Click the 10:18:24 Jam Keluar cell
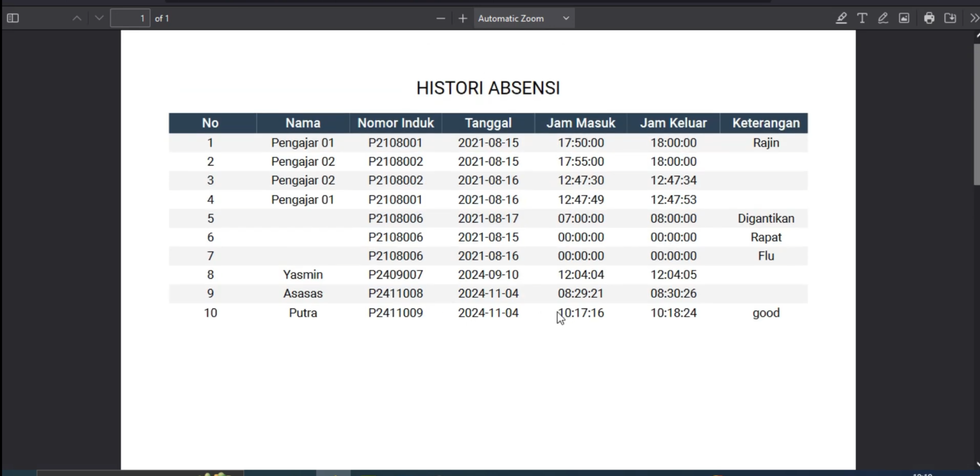Image resolution: width=980 pixels, height=476 pixels. click(x=673, y=313)
